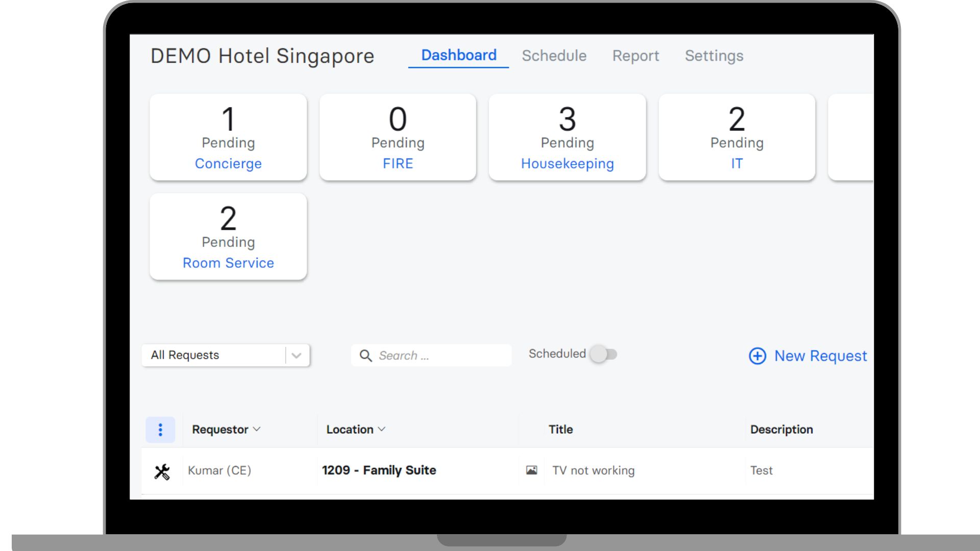980x551 pixels.
Task: Switch to the Schedule tab
Action: pos(554,56)
